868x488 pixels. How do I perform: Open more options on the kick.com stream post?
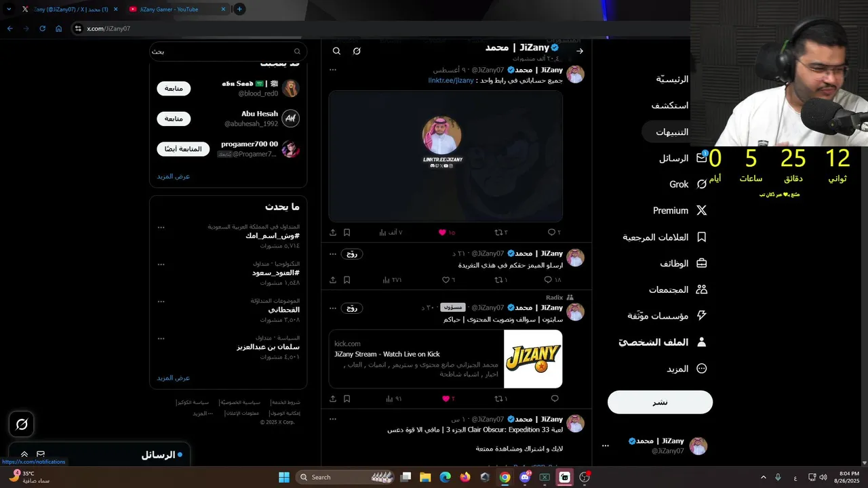tap(332, 308)
